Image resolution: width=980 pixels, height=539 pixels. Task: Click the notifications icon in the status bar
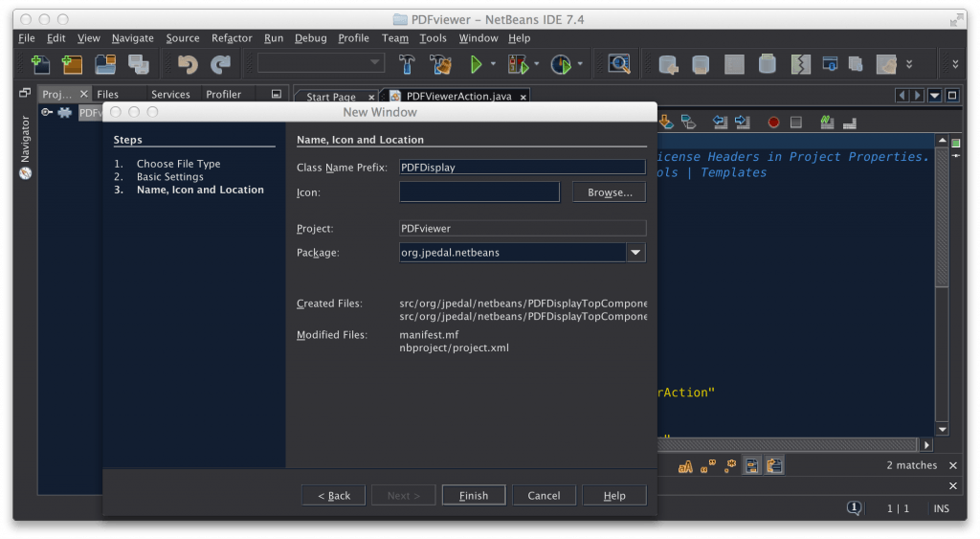(x=854, y=508)
